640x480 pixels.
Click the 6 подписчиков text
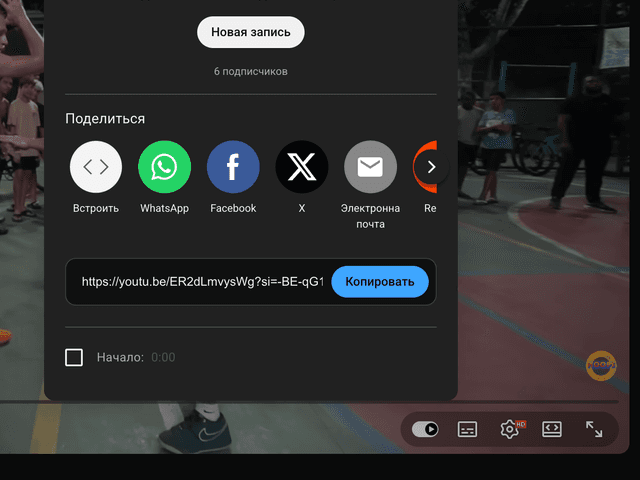(x=251, y=71)
